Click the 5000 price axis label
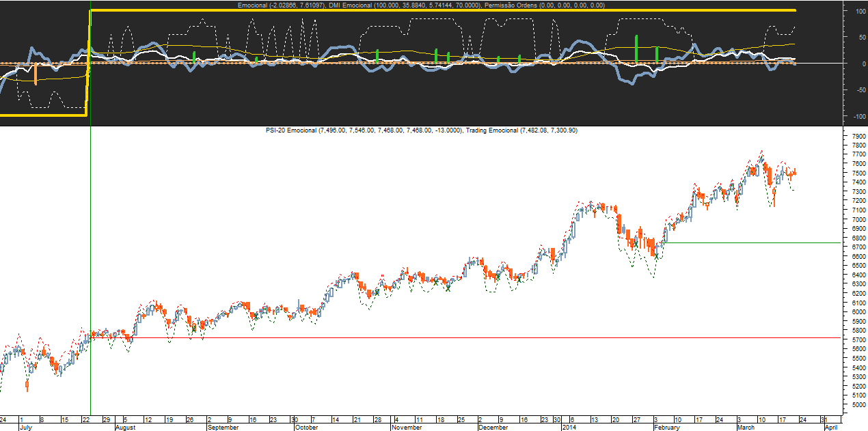 click(x=856, y=404)
